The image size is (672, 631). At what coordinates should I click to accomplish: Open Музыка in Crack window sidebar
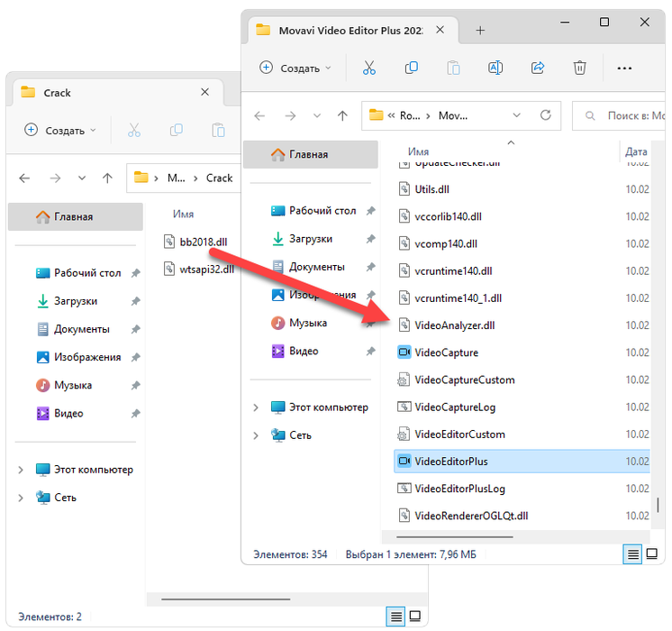click(x=72, y=385)
